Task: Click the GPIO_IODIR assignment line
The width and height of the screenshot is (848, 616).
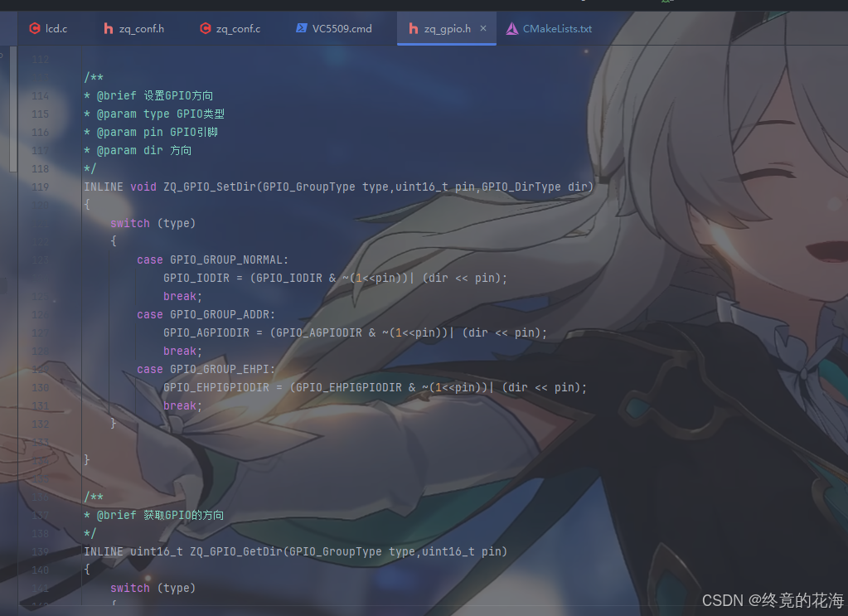Action: (336, 278)
